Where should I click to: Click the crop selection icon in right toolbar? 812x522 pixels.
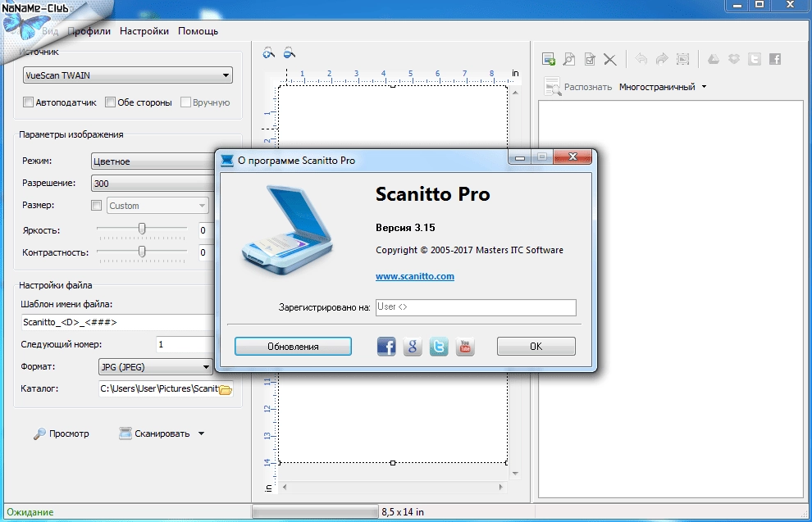coord(683,59)
